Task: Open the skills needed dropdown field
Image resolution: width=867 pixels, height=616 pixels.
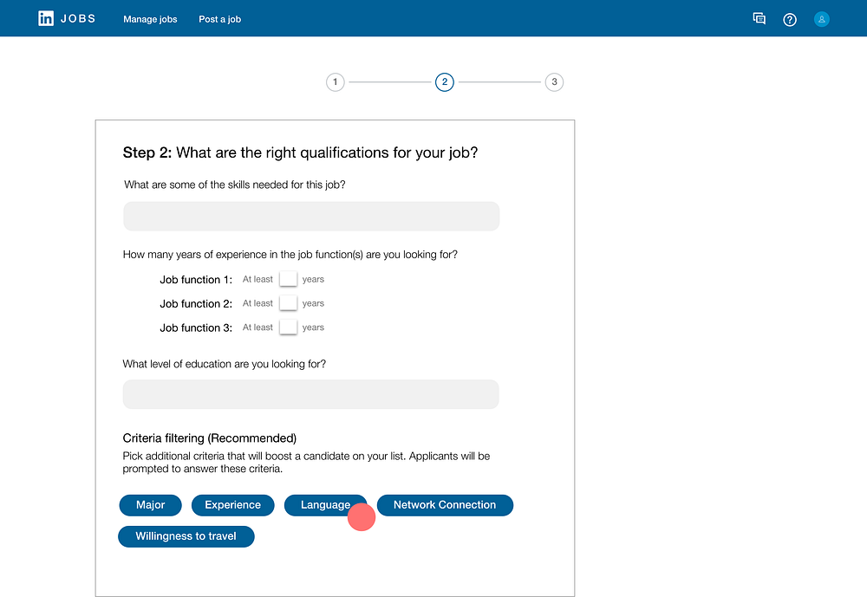Action: tap(310, 216)
